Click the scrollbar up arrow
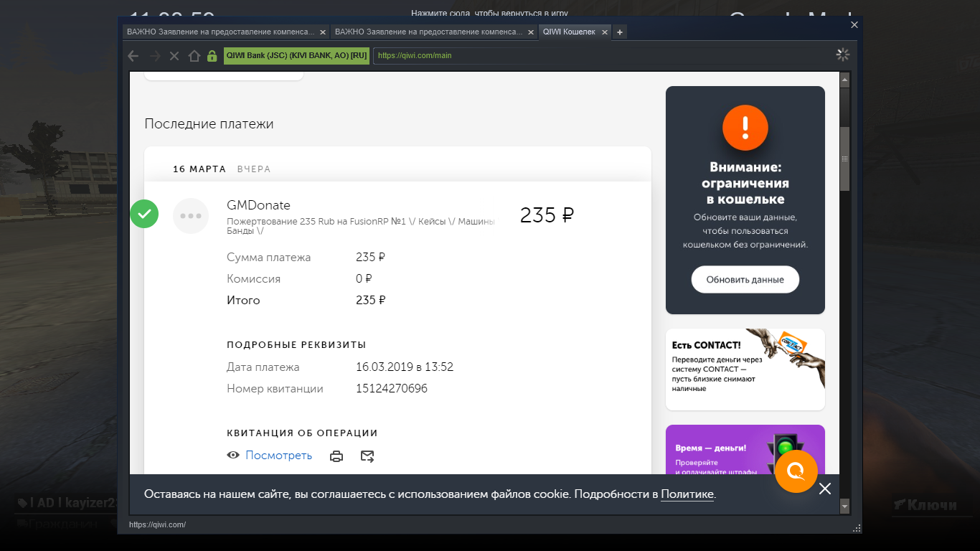The image size is (980, 551). (844, 79)
